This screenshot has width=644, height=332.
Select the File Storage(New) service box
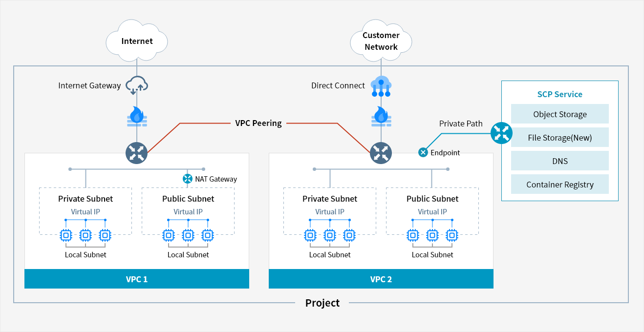tap(559, 138)
